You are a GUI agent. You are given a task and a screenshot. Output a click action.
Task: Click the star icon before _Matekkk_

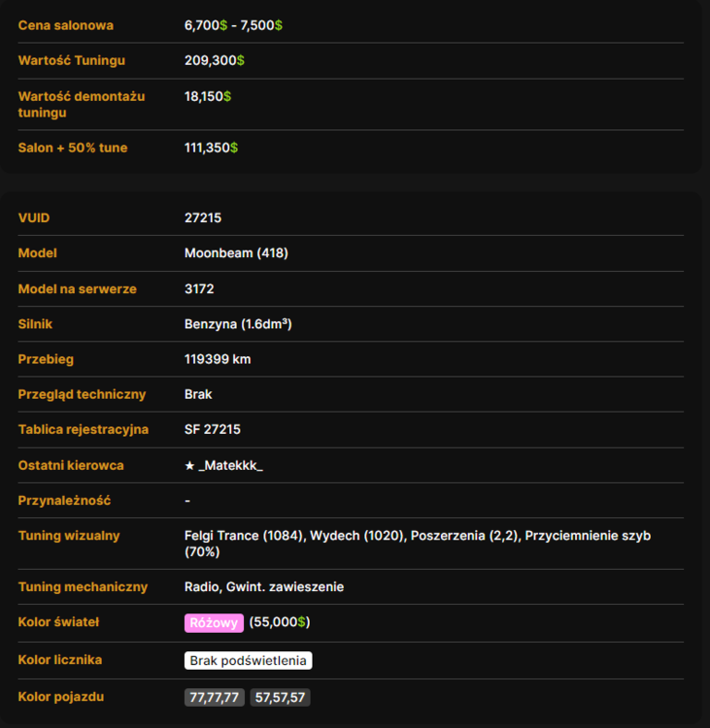tap(189, 465)
